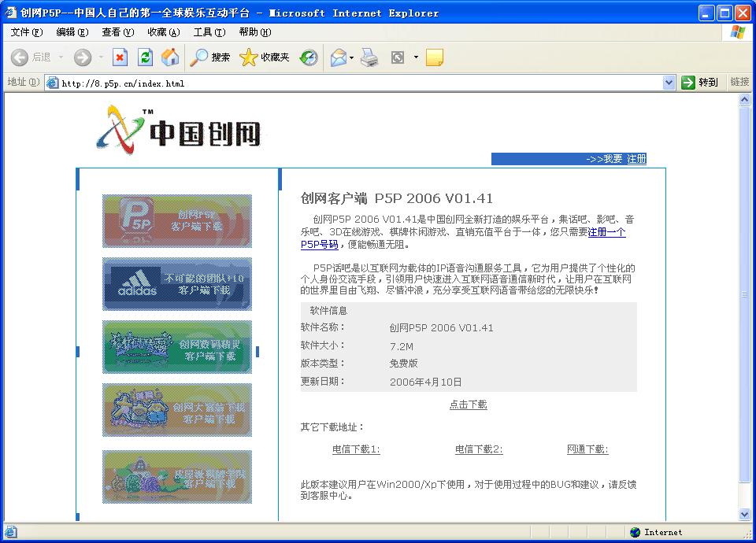Click the yellow note icon in toolbar
Screen dimensions: 756x543
[435, 57]
